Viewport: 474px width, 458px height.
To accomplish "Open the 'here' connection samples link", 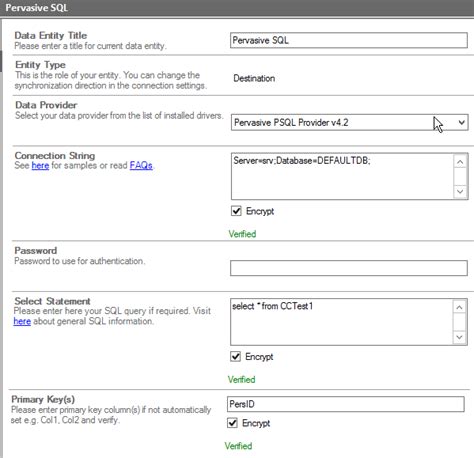I will coord(40,165).
